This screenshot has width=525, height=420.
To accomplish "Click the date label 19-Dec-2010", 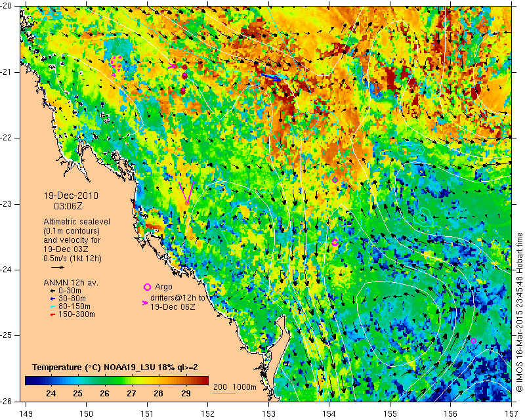I will pos(72,196).
